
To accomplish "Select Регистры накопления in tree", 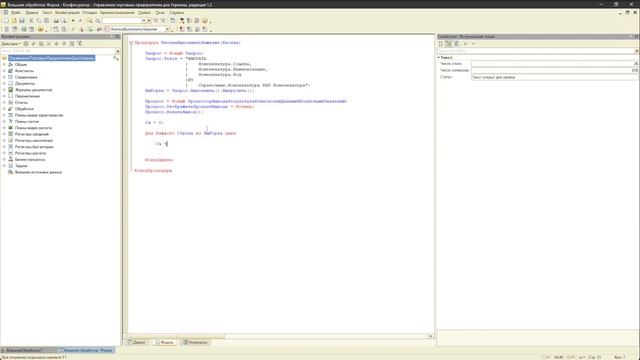I will point(33,140).
